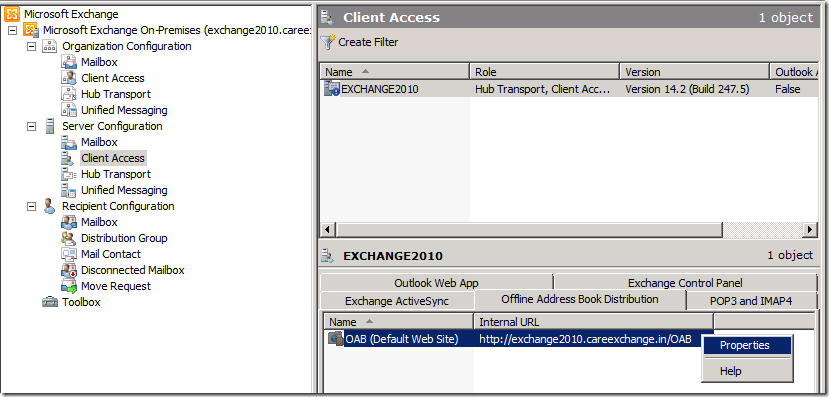
Task: Click the Unified Messaging icon under Server Configuration
Action: 69,190
